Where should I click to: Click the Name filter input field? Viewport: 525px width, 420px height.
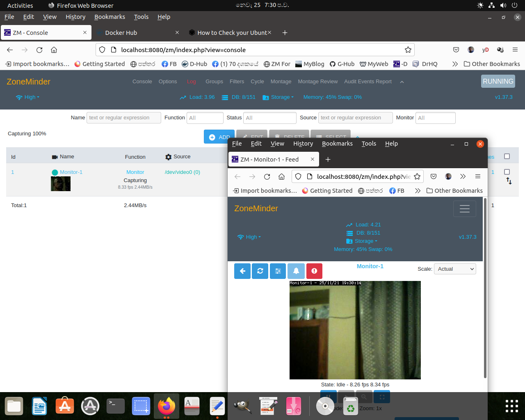pyautogui.click(x=123, y=118)
